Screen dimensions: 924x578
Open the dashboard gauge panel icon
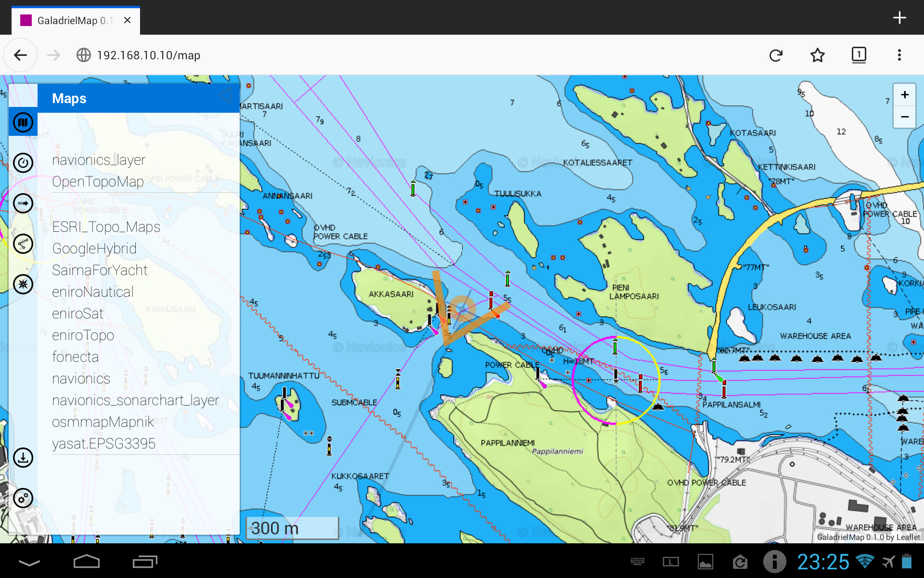pyautogui.click(x=23, y=163)
